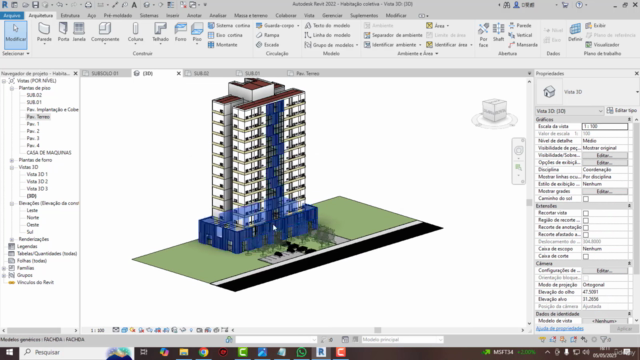
Task: Expand the Plantas de forro node
Action: click(x=12, y=160)
